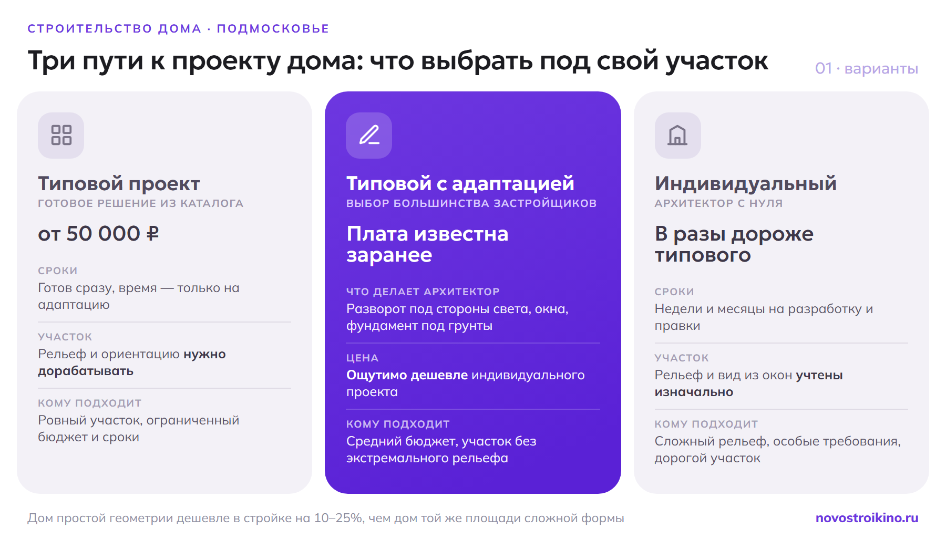Click text Рельеф и ориентацию нужно дорабатывать
Screen dimensions: 946x560
(132, 362)
